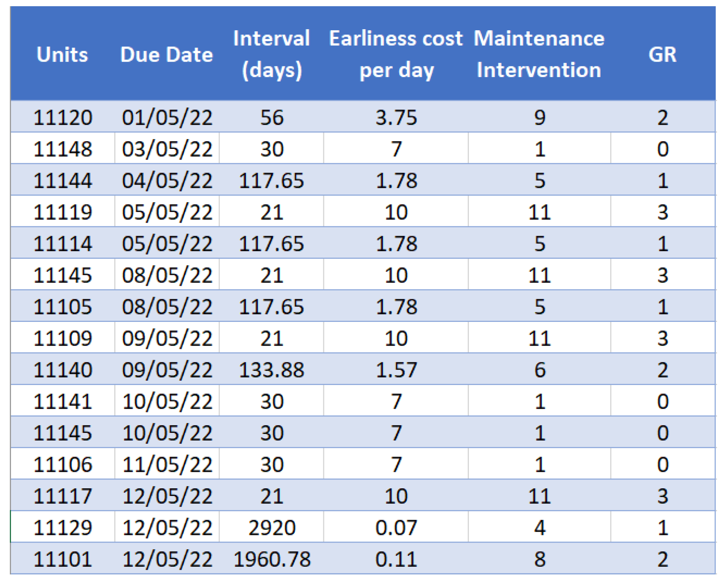This screenshot has width=728, height=585.
Task: Click maintenance intervention value 9
Action: [539, 118]
